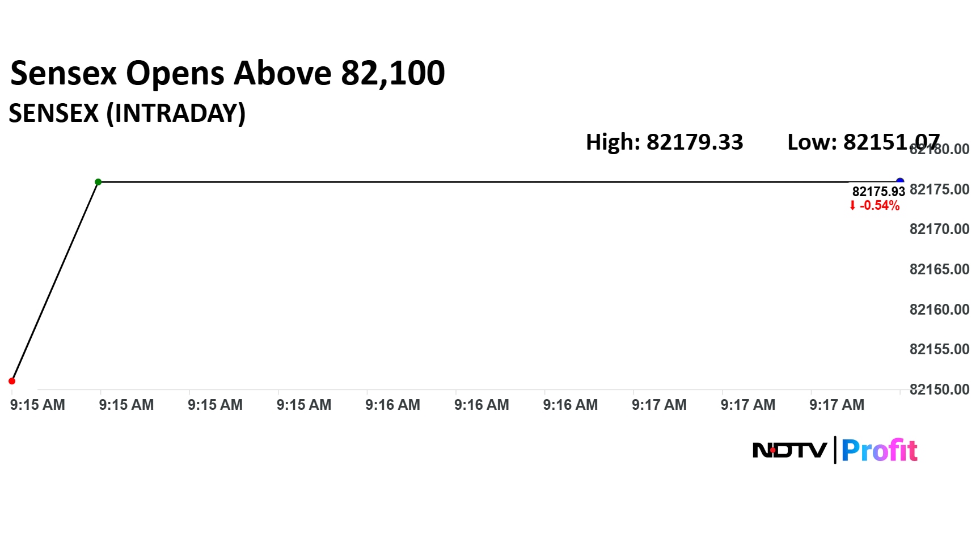Click the 82150.00 y-axis label
This screenshot has height=551, width=980.
click(939, 389)
